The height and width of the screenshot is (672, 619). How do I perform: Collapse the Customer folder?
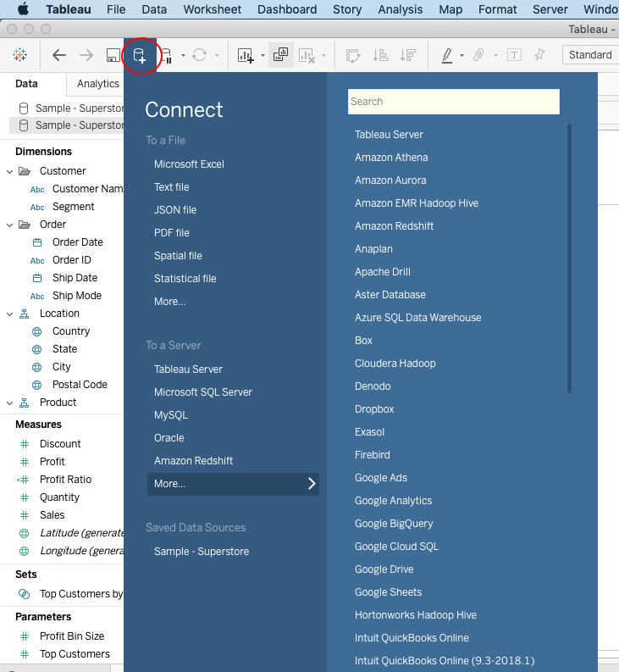(10, 171)
